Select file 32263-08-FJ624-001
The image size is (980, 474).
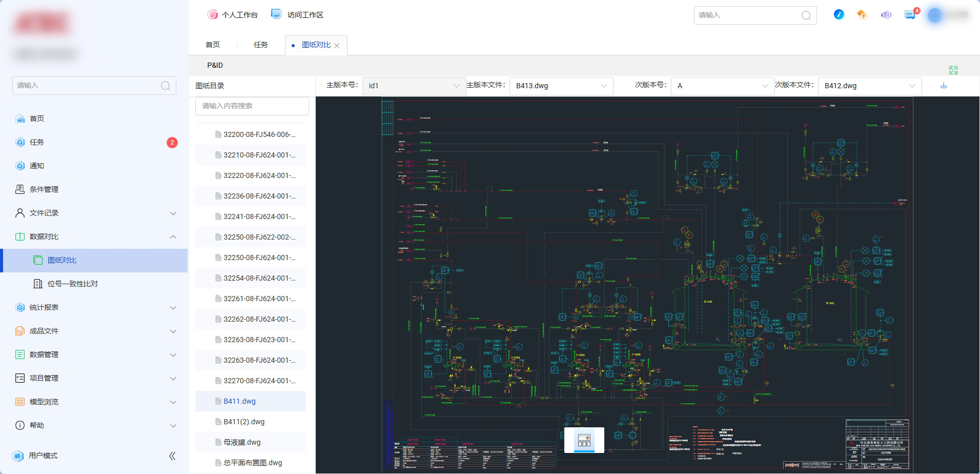pos(250,360)
